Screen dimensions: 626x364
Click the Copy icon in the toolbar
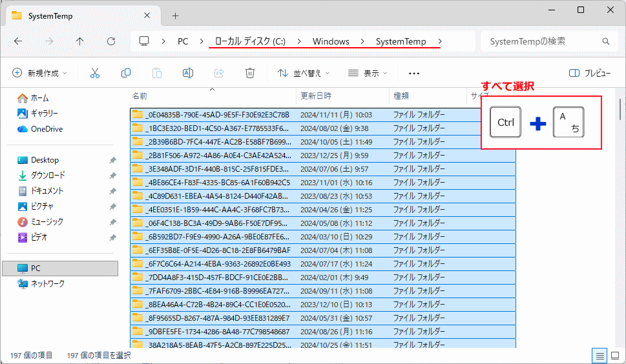click(126, 73)
